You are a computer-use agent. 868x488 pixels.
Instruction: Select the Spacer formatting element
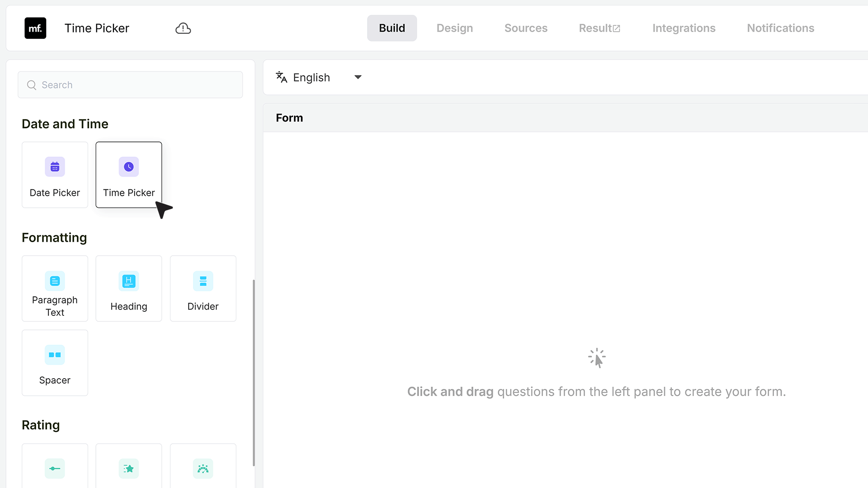coord(55,363)
